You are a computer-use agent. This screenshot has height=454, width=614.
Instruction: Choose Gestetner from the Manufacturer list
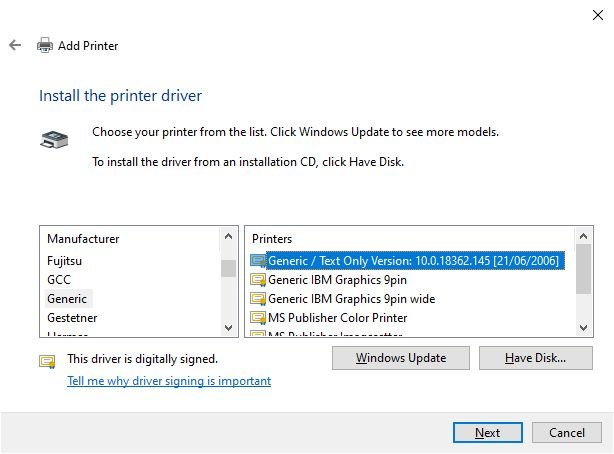[x=72, y=318]
